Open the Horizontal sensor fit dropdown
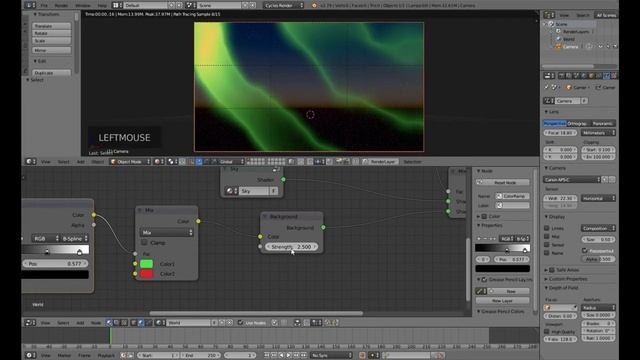Image resolution: width=640 pixels, height=360 pixels. pos(598,198)
